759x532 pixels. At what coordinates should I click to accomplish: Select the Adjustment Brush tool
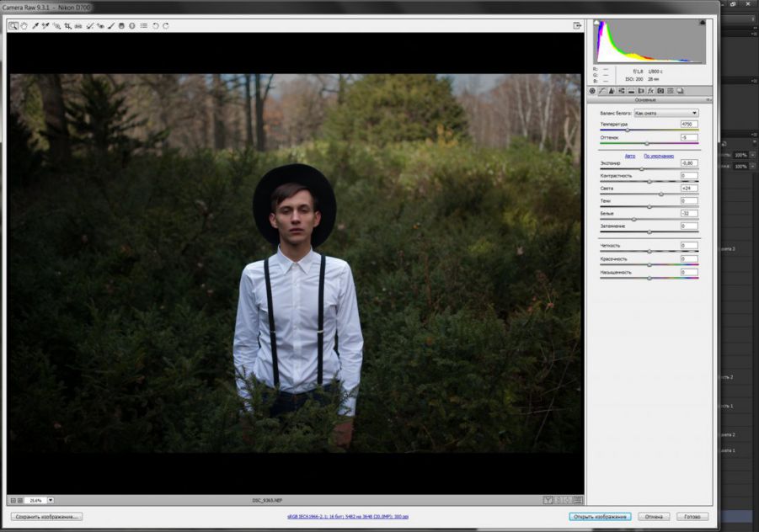(x=111, y=26)
